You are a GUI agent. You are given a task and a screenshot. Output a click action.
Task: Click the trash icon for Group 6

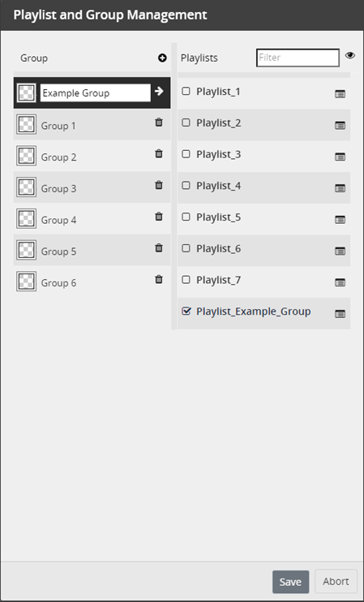coord(159,279)
